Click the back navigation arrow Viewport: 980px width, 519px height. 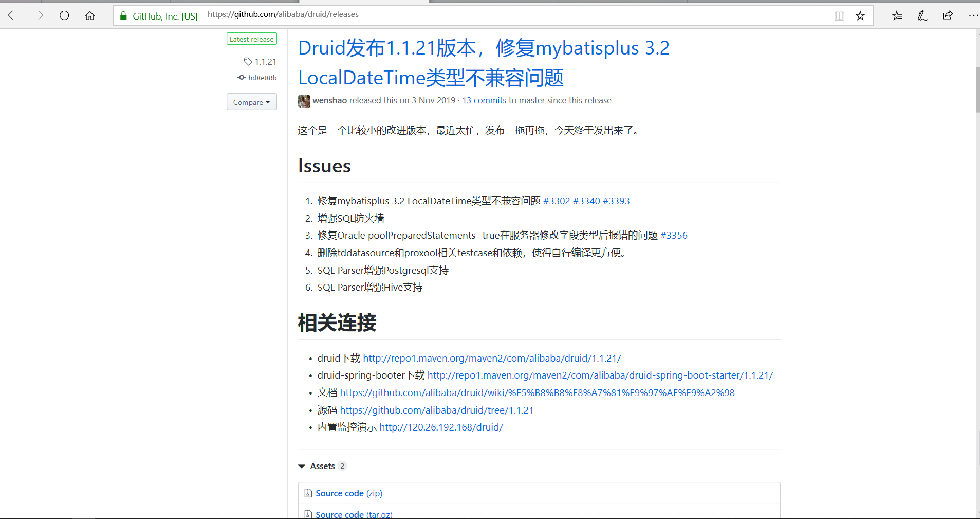point(13,15)
